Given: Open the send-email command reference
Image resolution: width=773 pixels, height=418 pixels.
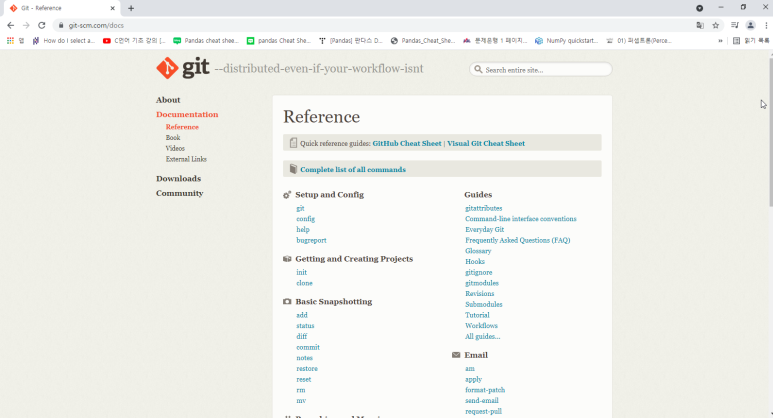Looking at the screenshot, I should (x=482, y=401).
